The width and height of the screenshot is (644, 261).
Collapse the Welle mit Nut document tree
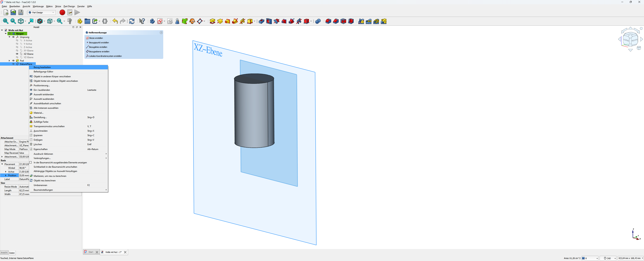[x=2, y=30]
